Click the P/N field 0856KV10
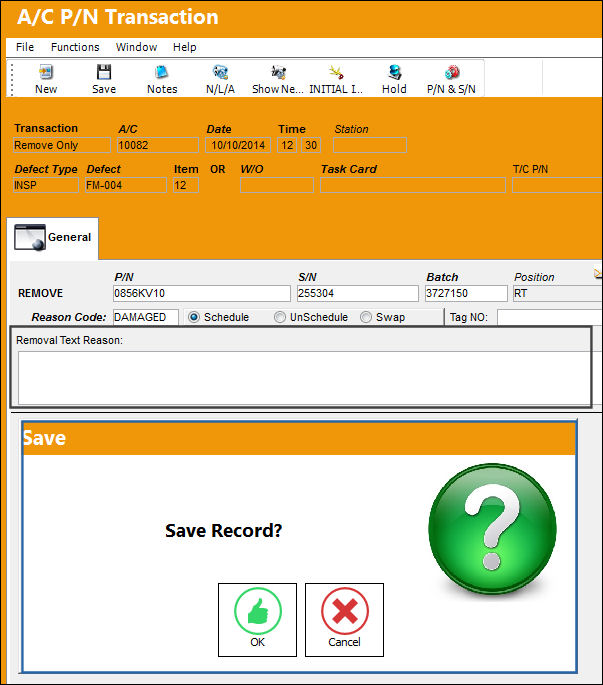The width and height of the screenshot is (603, 685). tap(201, 294)
